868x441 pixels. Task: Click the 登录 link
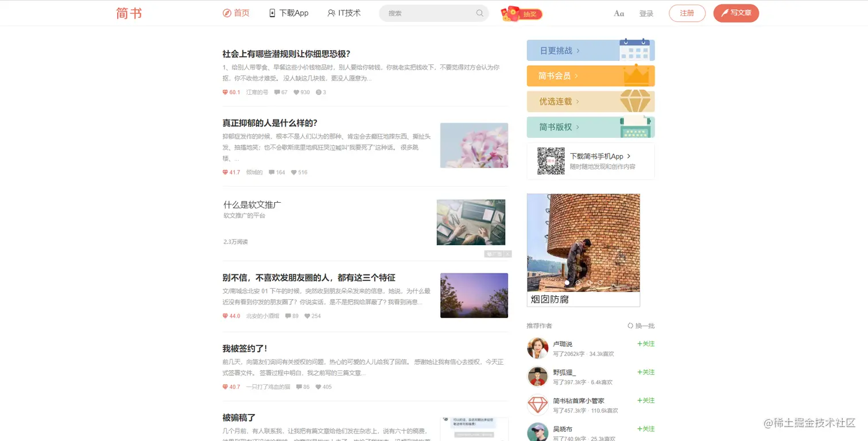click(x=646, y=13)
